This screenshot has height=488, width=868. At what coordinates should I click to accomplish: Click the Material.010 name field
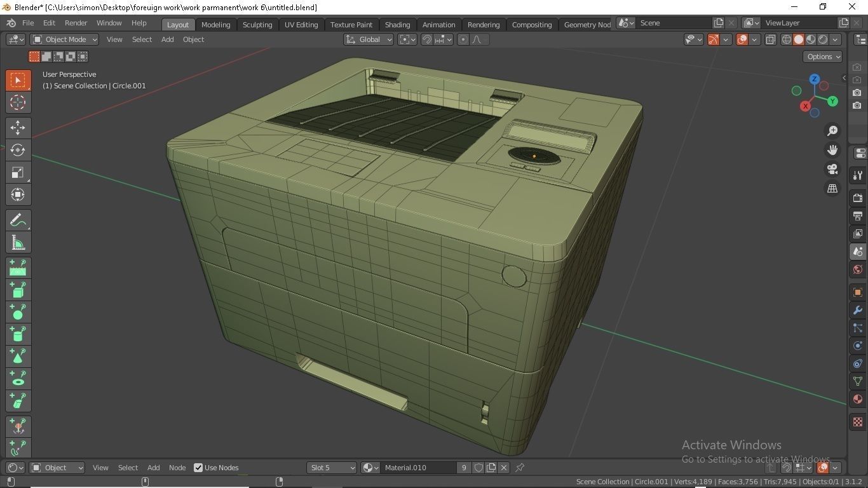[x=418, y=468]
